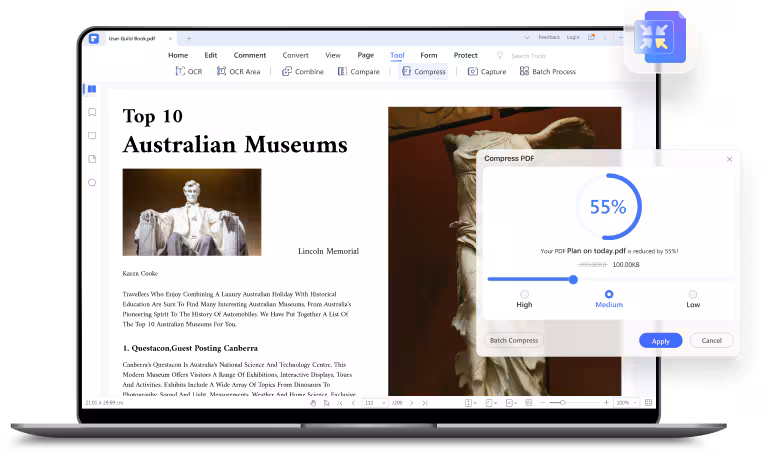Viewport: 766px width, 456px height.
Task: Open the comments sidebar panel
Action: pos(92,136)
